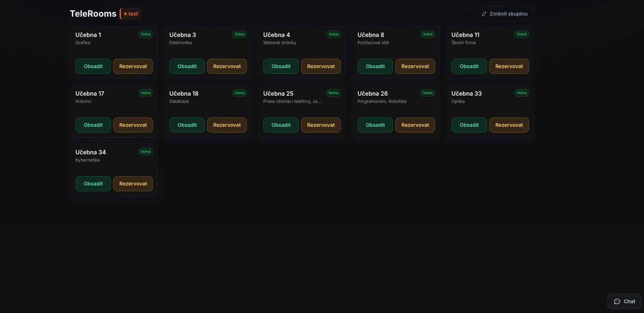Select the Učebna 34 Volná badge
The image size is (644, 313).
(x=145, y=152)
